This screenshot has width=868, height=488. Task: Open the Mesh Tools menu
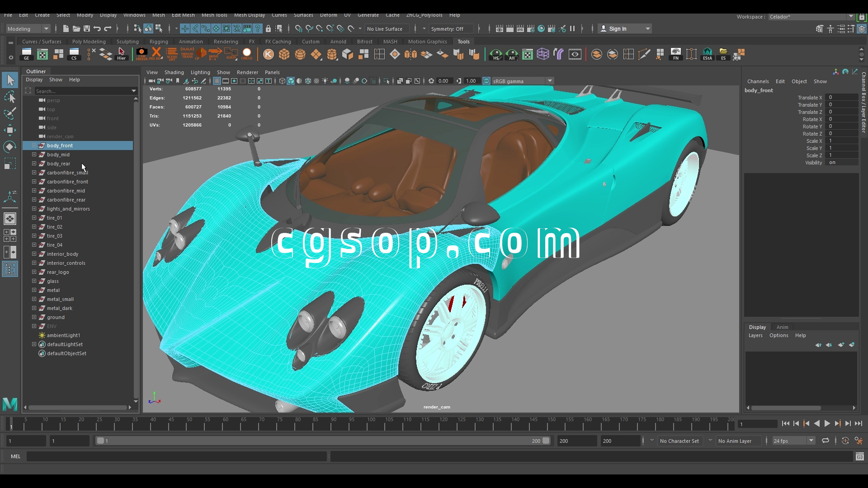(x=214, y=15)
